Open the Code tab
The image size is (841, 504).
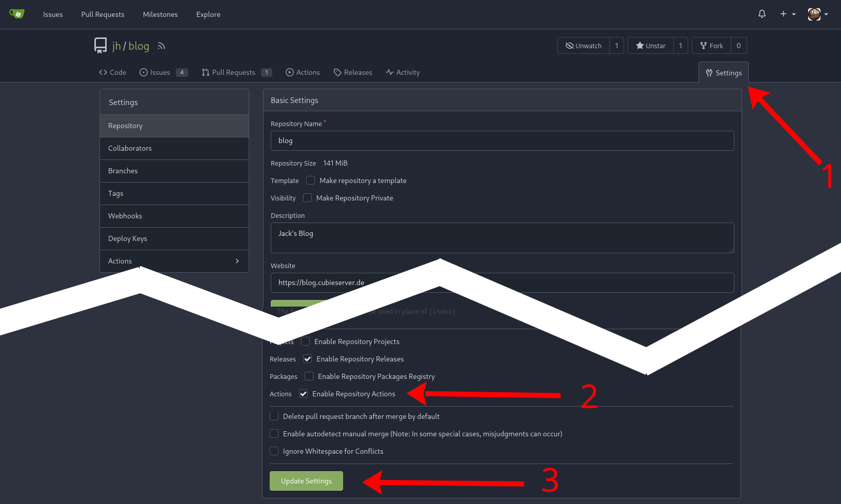[x=113, y=72]
